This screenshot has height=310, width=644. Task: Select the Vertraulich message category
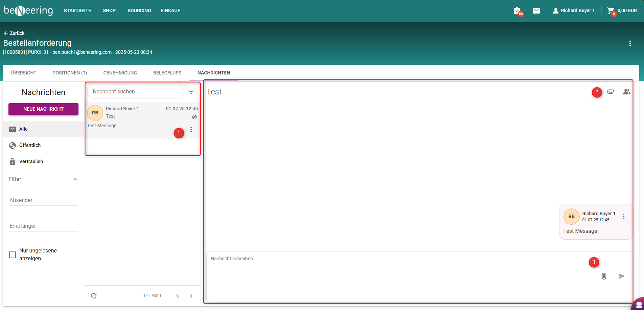[x=31, y=161]
